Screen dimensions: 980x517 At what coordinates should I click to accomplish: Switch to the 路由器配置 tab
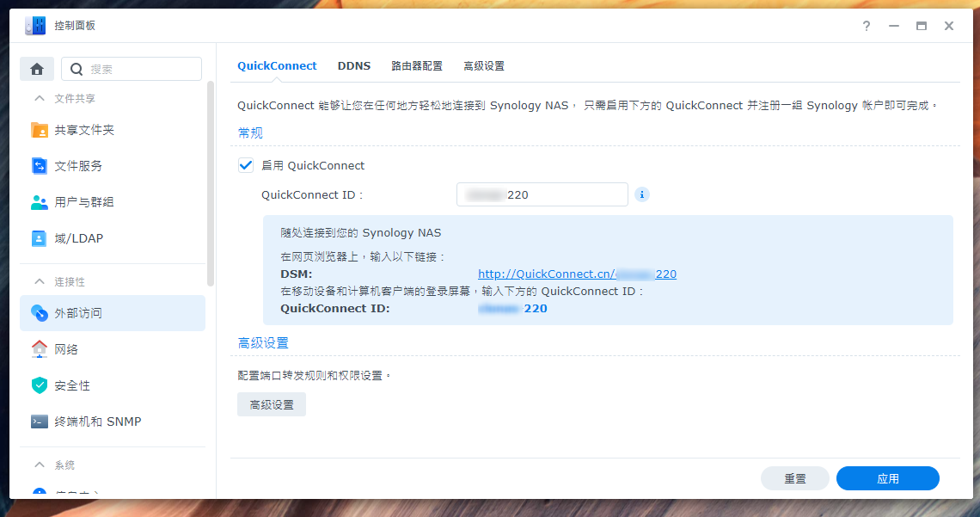[417, 66]
